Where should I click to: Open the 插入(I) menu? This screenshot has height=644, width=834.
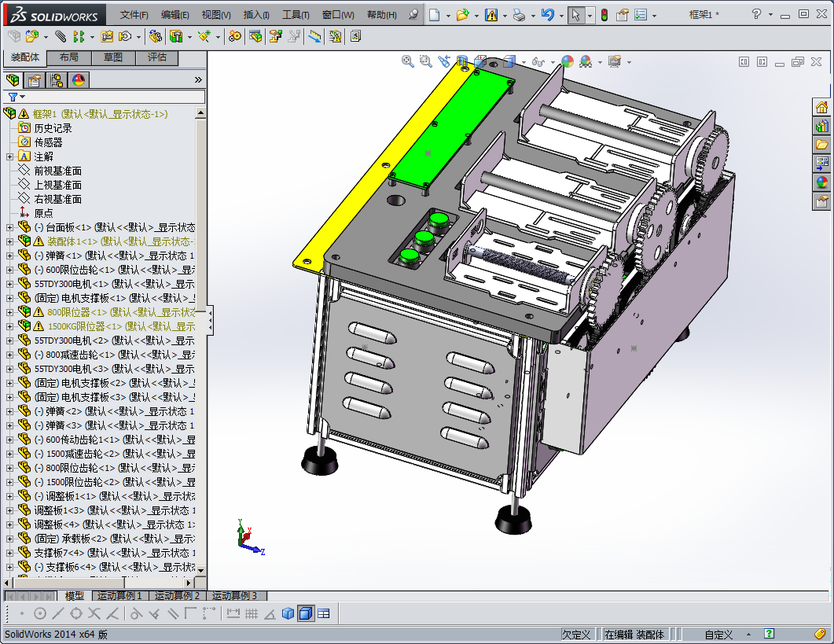[256, 15]
